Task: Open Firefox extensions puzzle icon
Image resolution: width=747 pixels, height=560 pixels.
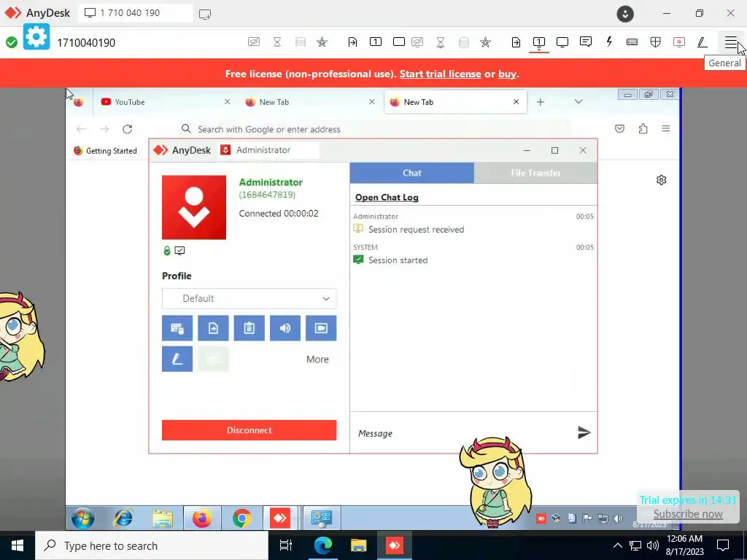Action: (643, 128)
